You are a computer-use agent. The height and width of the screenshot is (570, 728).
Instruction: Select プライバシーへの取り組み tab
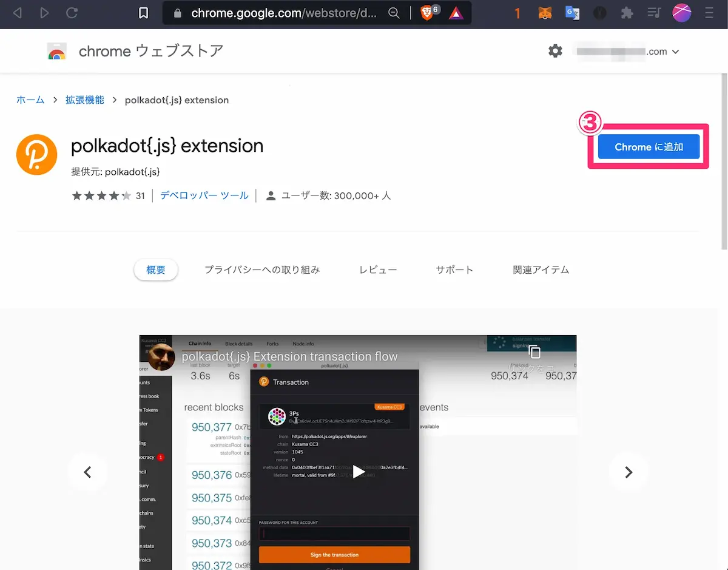tap(262, 270)
